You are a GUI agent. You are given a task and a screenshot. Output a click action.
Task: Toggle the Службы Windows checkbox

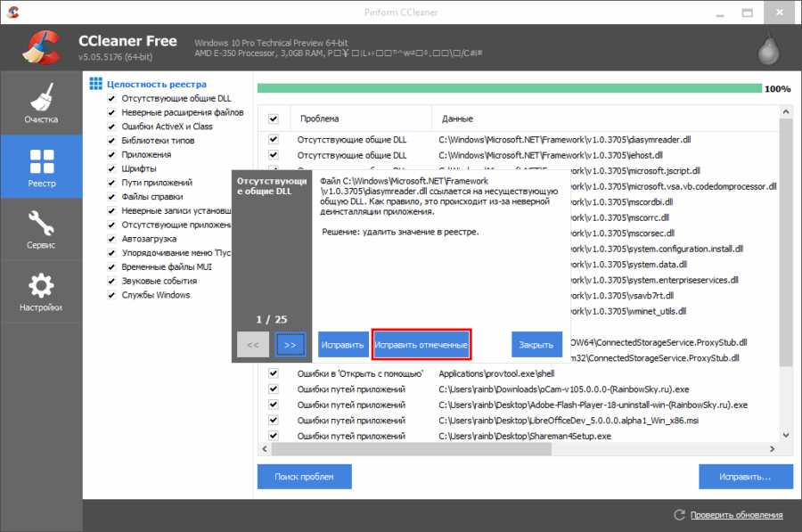[x=111, y=295]
